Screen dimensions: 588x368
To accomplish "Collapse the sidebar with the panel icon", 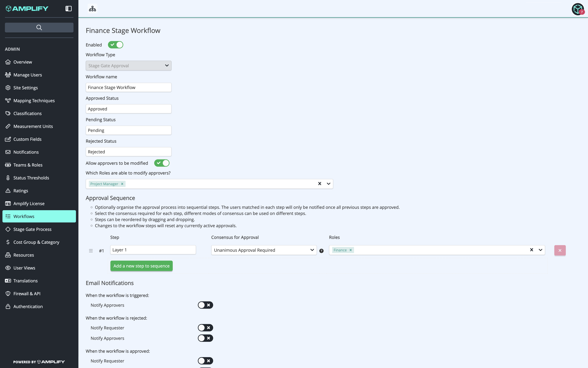I will pos(69,9).
